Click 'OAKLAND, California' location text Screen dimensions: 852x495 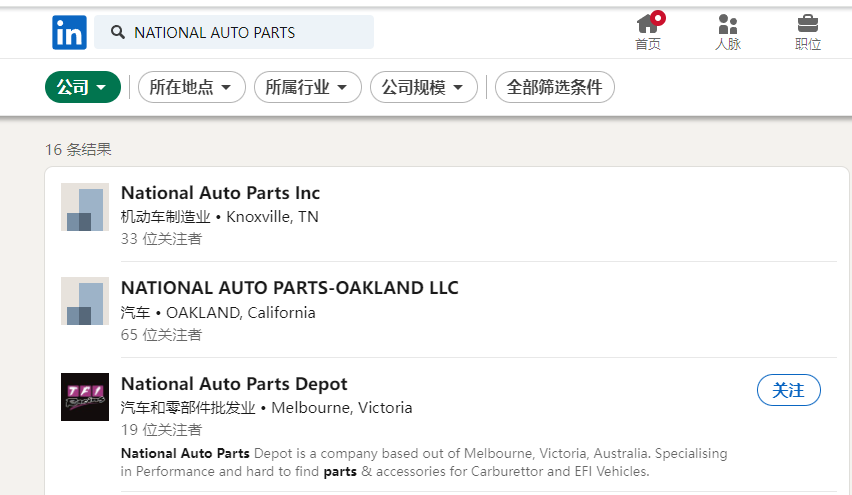(x=241, y=312)
